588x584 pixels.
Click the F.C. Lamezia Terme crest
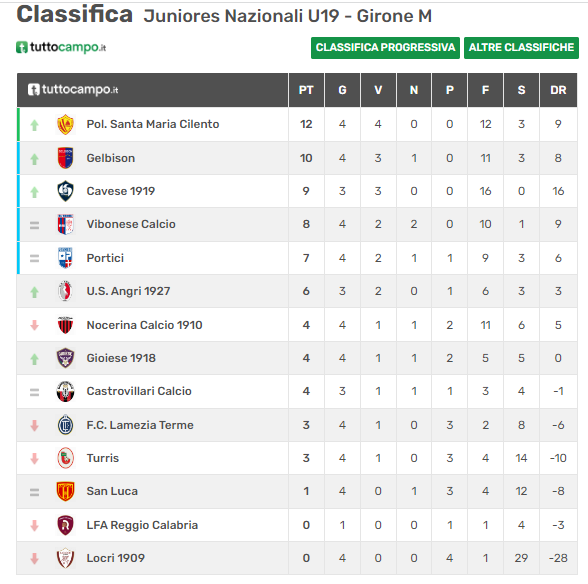[x=65, y=425]
